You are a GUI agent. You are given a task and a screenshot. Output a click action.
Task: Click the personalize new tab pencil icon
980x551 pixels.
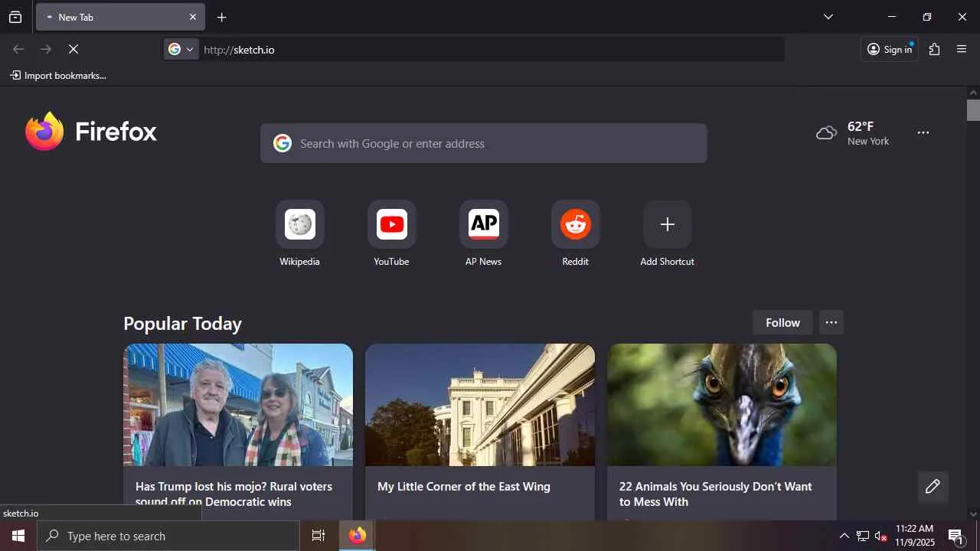[933, 487]
